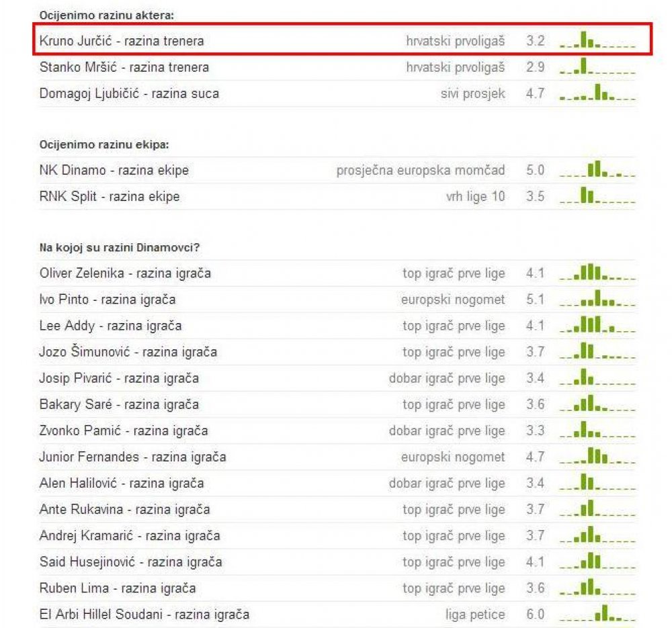The width and height of the screenshot is (672, 628).
Task: Click the 6.0 score for Soudani
Action: pyautogui.click(x=536, y=615)
